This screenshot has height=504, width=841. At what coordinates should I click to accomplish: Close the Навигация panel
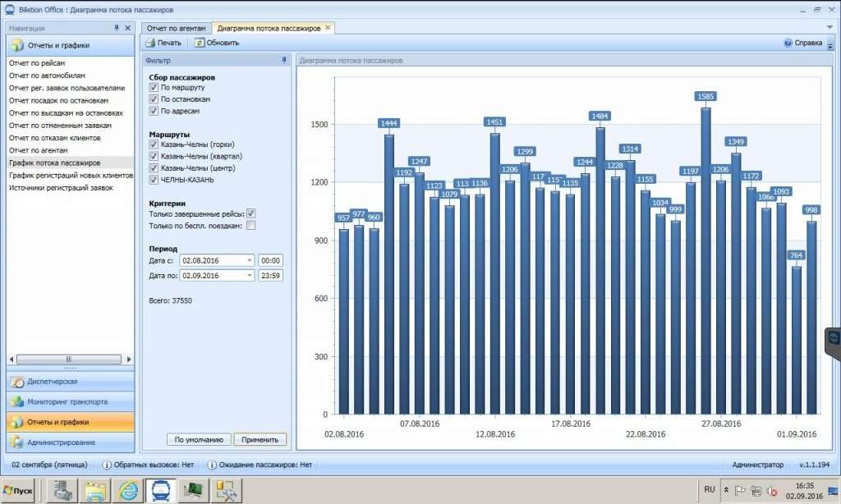click(127, 28)
